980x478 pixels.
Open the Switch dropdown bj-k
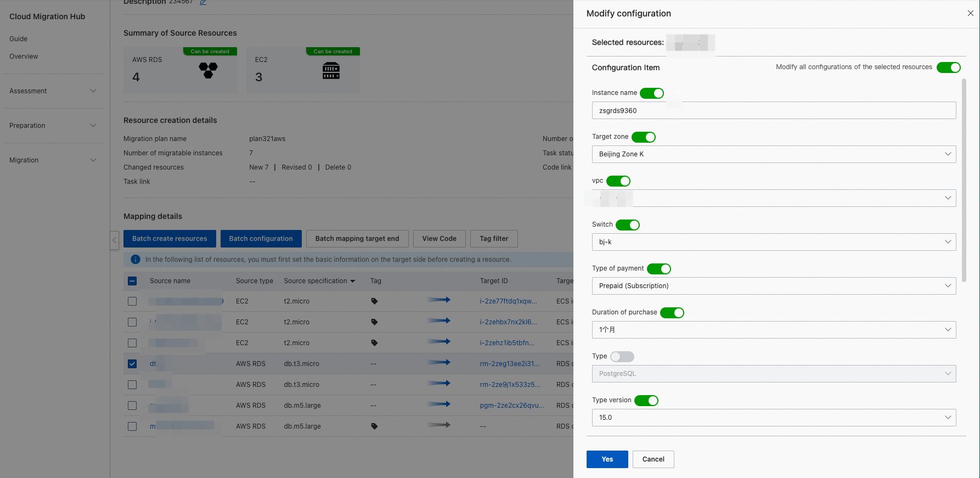point(774,242)
